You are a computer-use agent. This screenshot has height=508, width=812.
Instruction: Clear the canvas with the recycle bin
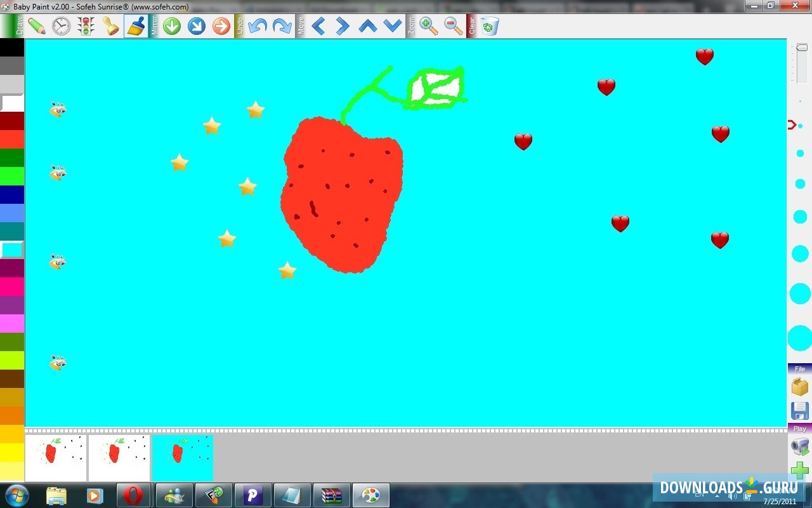click(x=489, y=25)
